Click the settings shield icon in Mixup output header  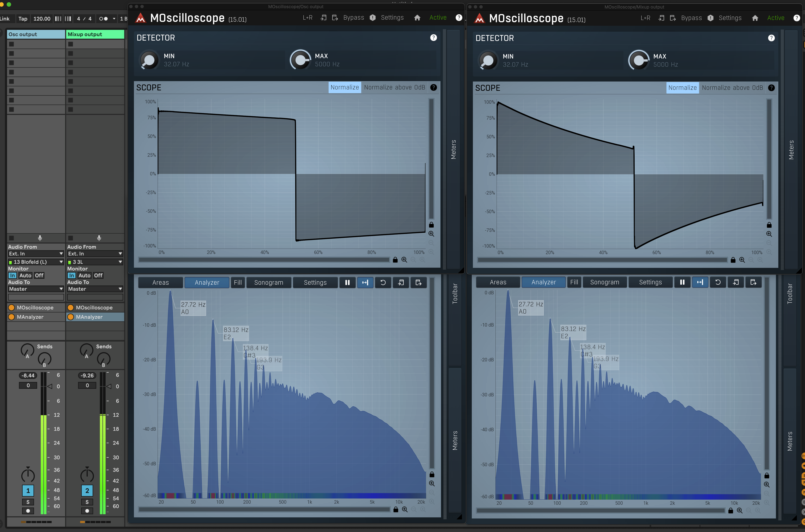coord(711,18)
